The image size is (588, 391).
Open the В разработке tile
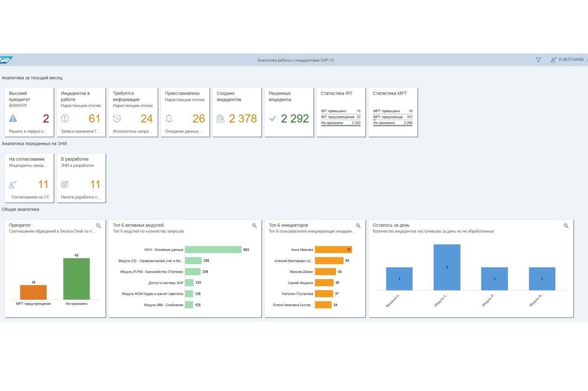pos(81,178)
